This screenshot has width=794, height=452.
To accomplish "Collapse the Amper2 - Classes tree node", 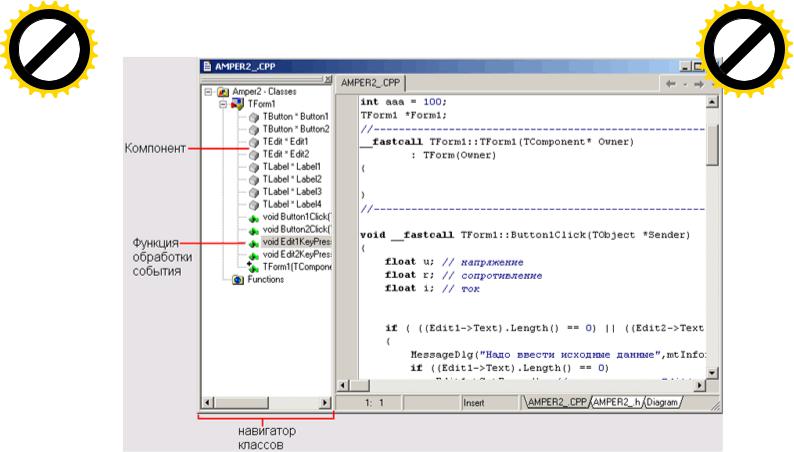I will click(208, 91).
